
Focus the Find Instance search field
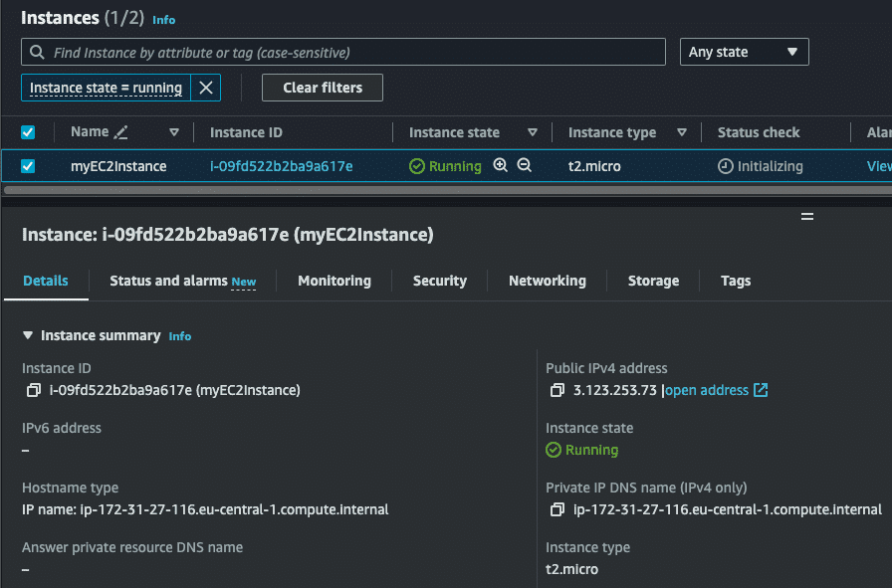(x=343, y=53)
